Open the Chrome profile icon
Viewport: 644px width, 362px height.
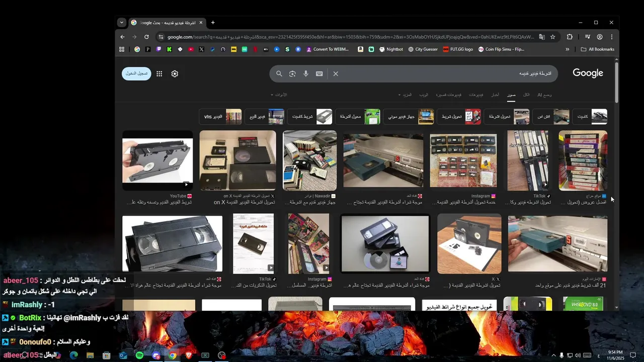(x=600, y=37)
